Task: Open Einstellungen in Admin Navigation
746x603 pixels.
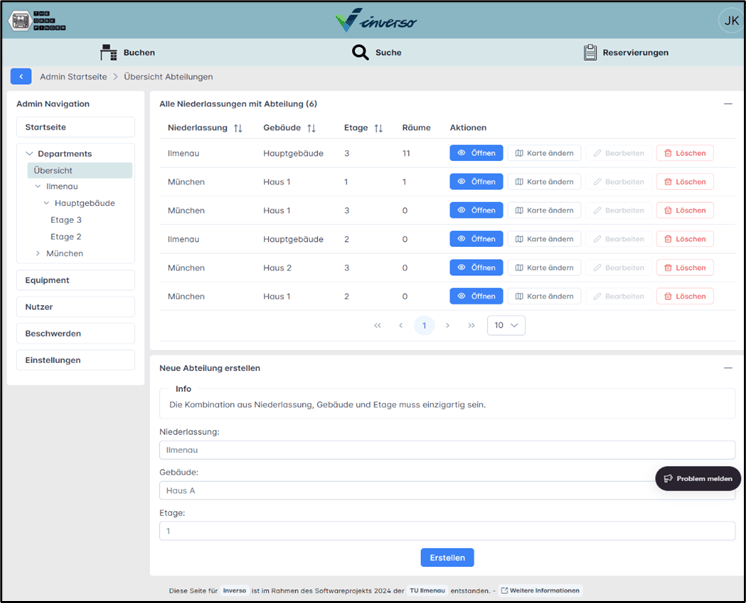Action: coord(76,360)
